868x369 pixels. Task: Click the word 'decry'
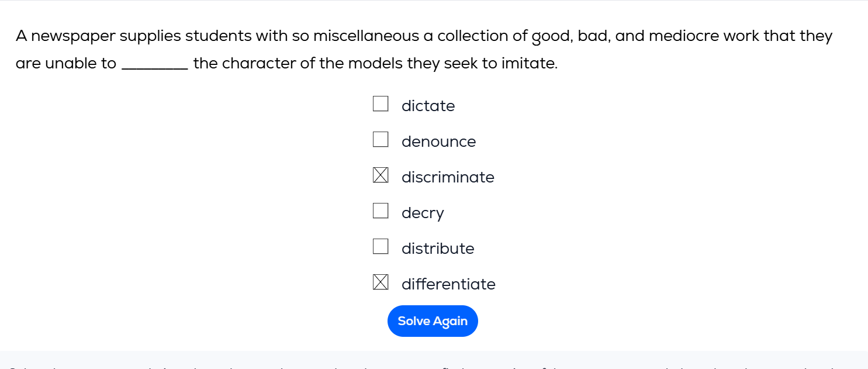click(423, 213)
